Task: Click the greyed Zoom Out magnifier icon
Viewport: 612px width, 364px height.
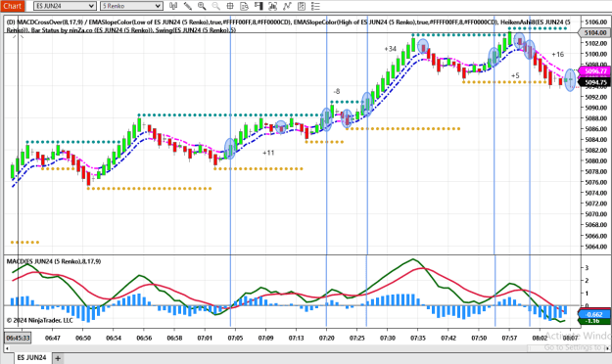Action: tap(215, 6)
